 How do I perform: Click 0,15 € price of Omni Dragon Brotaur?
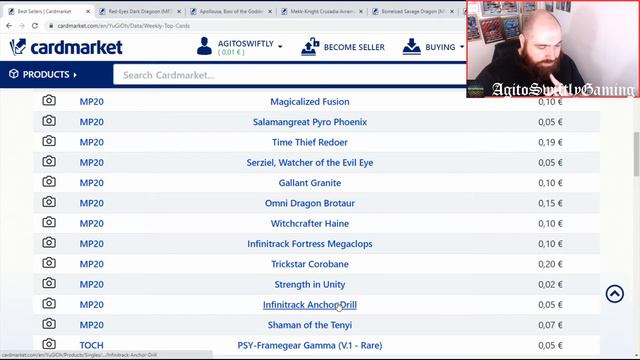pyautogui.click(x=550, y=203)
